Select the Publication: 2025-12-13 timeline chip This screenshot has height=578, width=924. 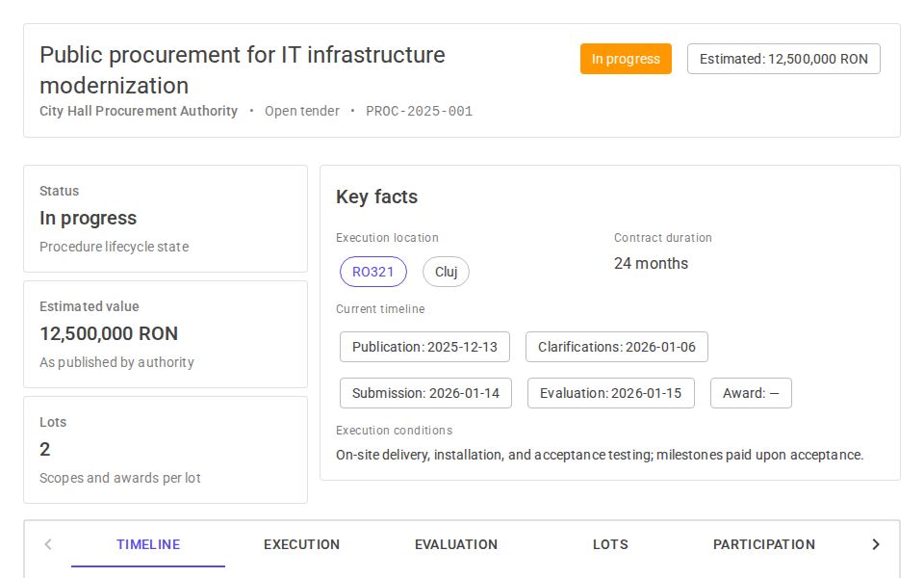(424, 347)
